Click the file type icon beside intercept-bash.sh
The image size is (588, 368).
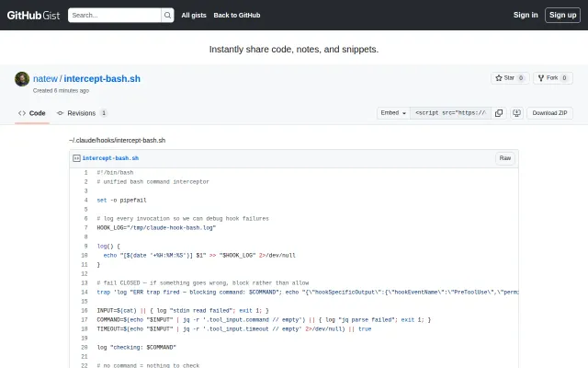pyautogui.click(x=76, y=158)
